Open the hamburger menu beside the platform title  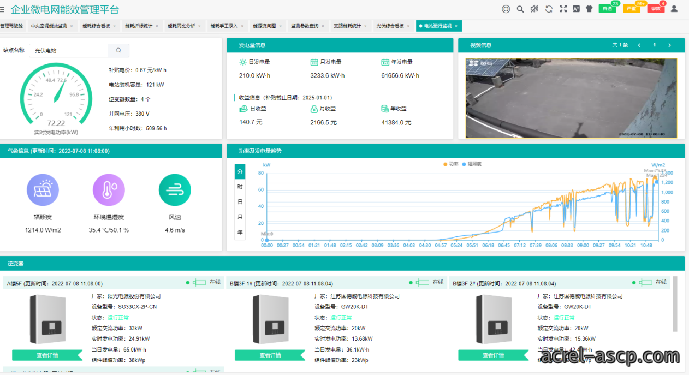click(2, 9)
